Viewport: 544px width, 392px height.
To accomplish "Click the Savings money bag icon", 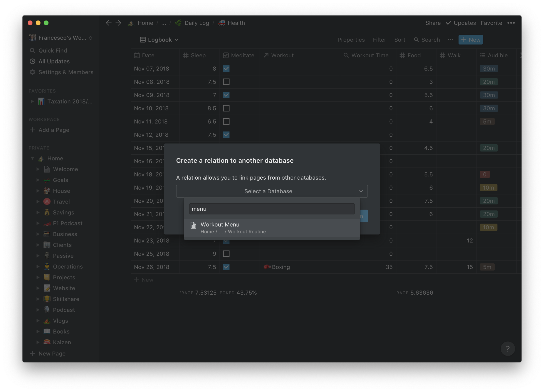I will 47,212.
